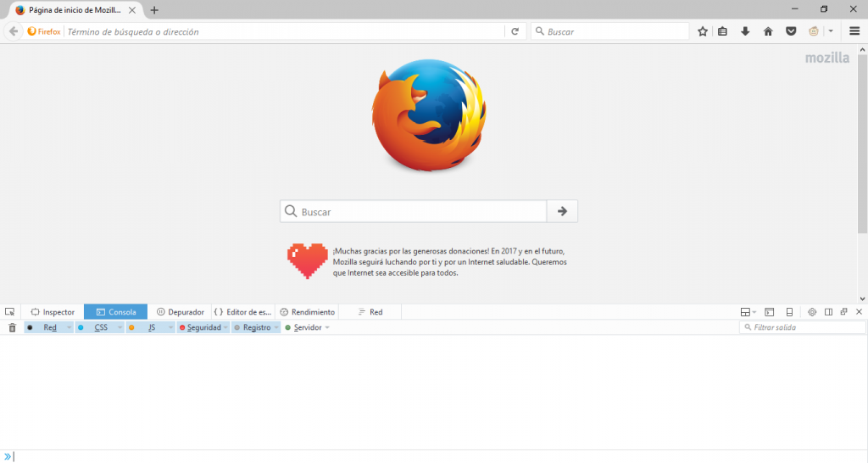Toggle the CSS console filter
Image resolution: width=868 pixels, height=463 pixels.
[x=100, y=327]
